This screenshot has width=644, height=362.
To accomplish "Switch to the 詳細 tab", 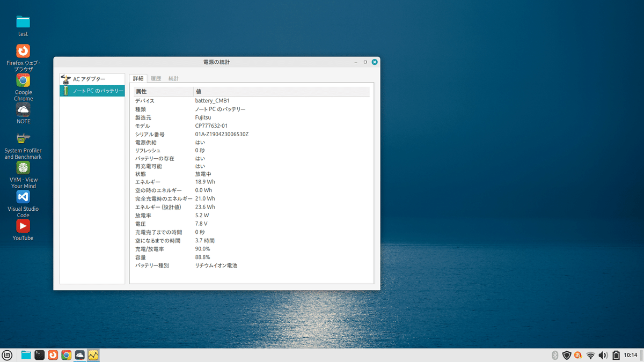I will tap(138, 78).
